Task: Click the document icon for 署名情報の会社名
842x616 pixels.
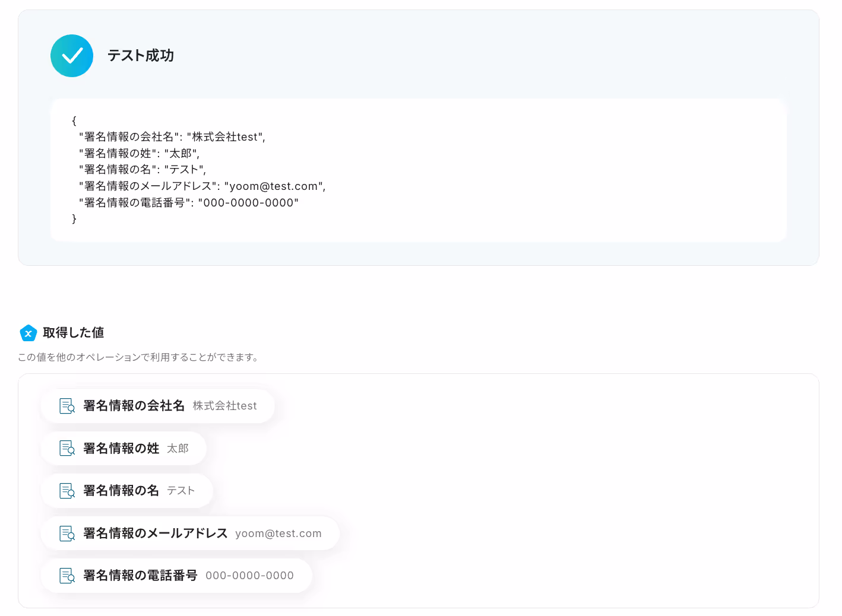Action: [67, 406]
